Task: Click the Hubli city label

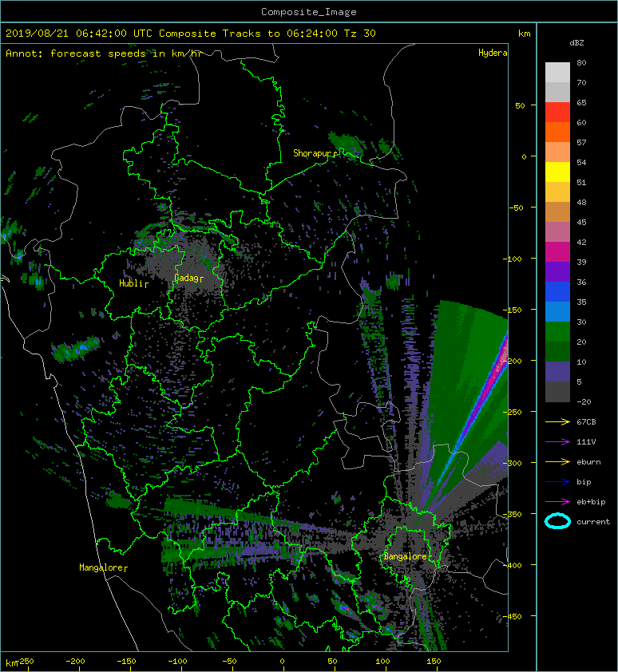Action: (x=132, y=283)
